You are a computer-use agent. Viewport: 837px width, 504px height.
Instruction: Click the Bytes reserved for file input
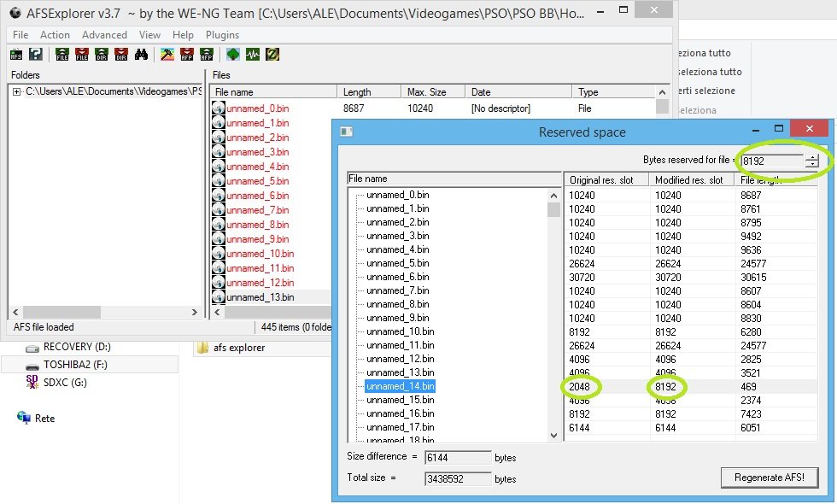[x=772, y=161]
